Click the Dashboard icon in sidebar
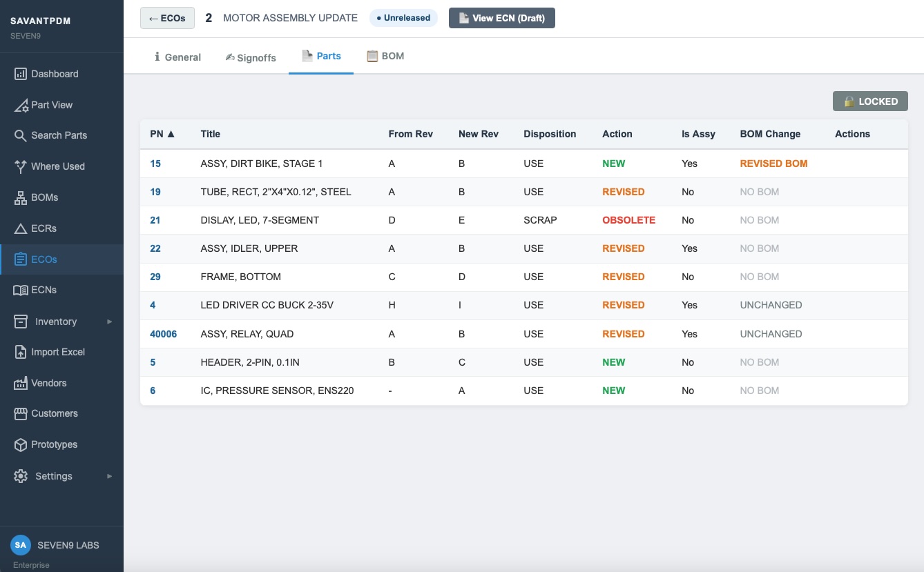 [21, 74]
